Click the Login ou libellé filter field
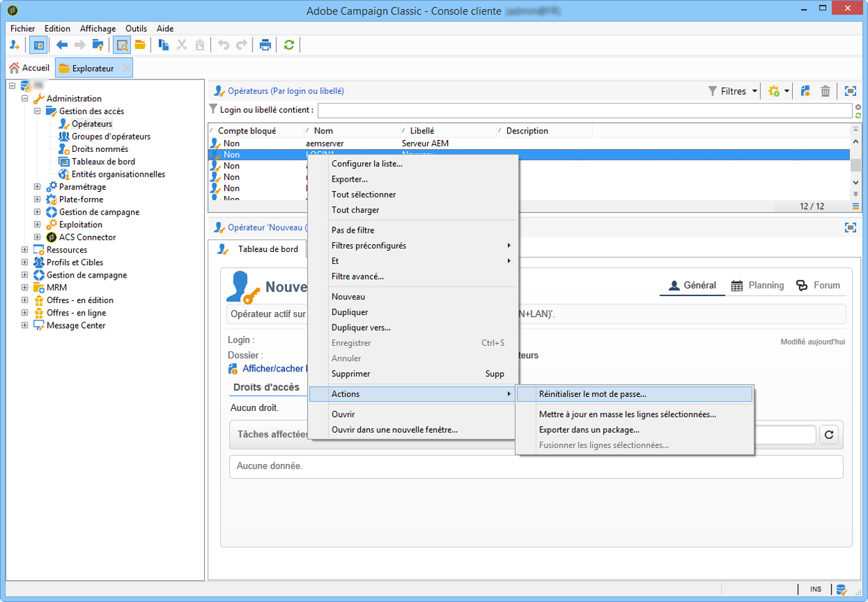The width and height of the screenshot is (868, 602). (584, 110)
